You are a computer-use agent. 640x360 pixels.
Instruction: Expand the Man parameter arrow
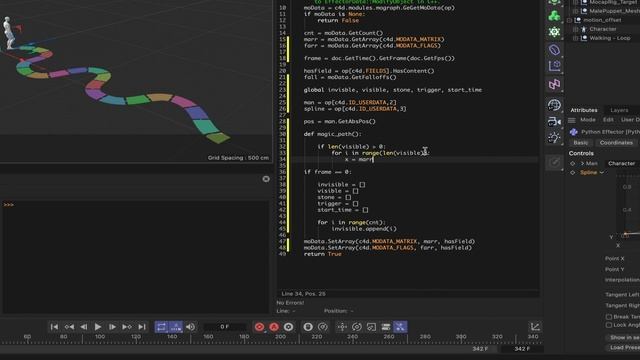(x=582, y=164)
